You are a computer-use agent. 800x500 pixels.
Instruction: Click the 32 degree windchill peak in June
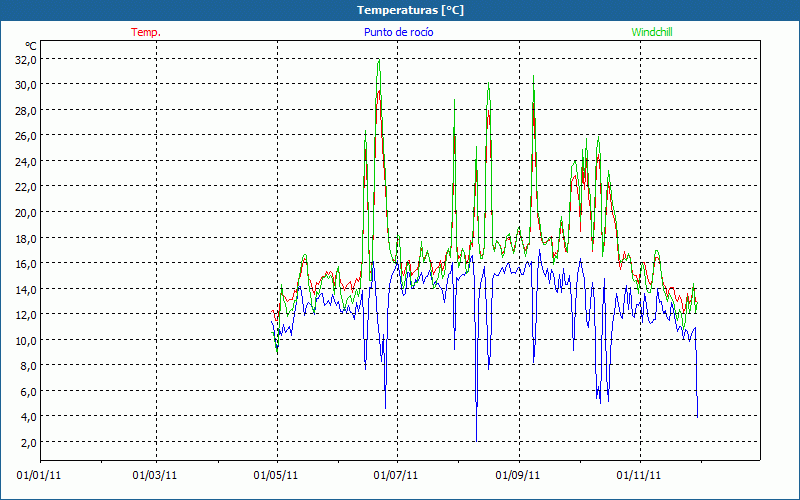[x=379, y=60]
